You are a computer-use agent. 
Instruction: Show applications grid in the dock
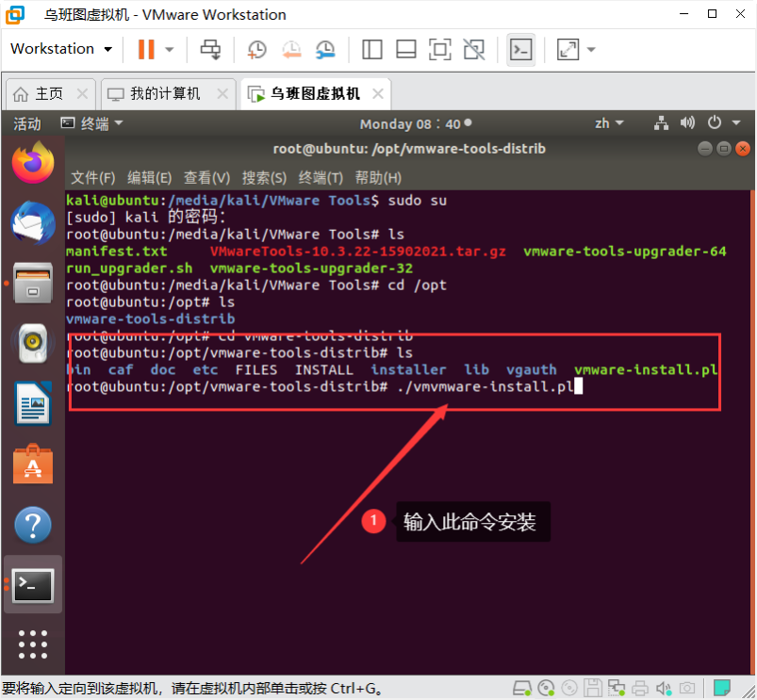tap(33, 644)
